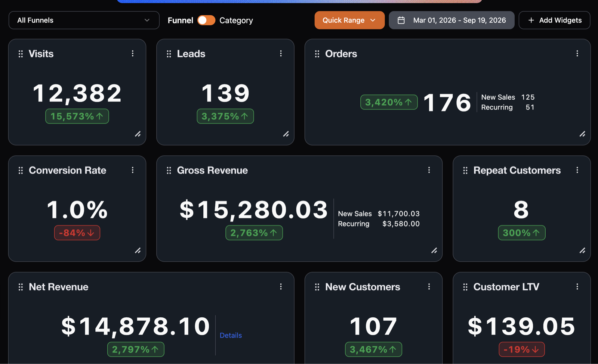Screen dimensions: 598x364
Task: Toggle the Funnel/Category switch
Action: [x=206, y=20]
